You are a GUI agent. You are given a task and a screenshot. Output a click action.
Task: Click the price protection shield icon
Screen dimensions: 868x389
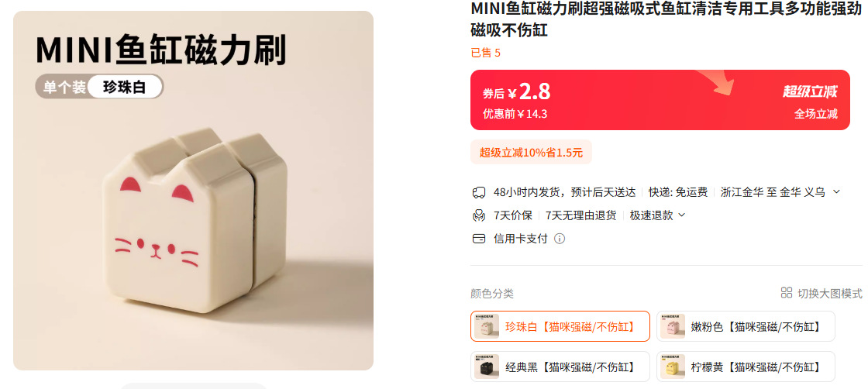[x=478, y=215]
